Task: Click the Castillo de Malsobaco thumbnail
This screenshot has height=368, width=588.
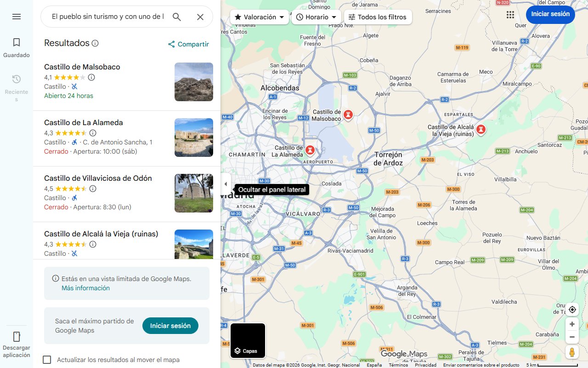Action: [x=193, y=82]
